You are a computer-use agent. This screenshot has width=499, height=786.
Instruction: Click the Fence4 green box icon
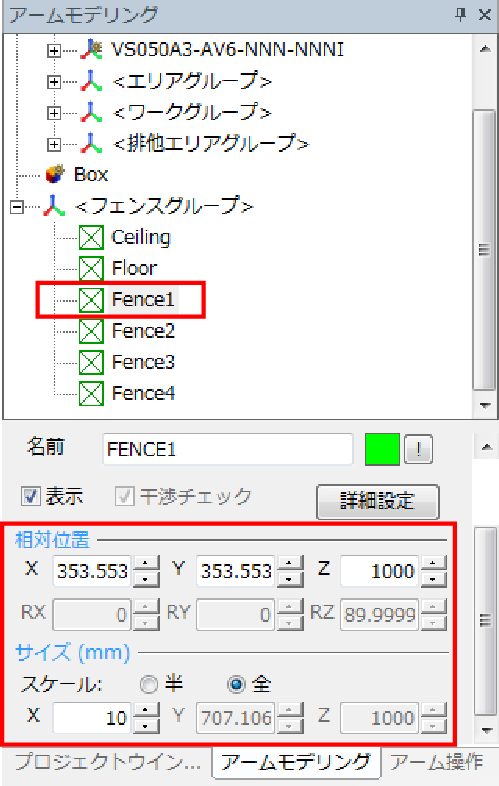pos(91,394)
